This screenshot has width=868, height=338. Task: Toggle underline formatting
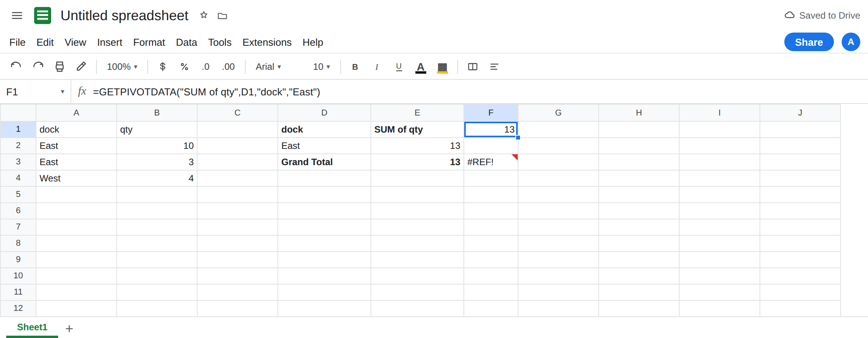(399, 67)
